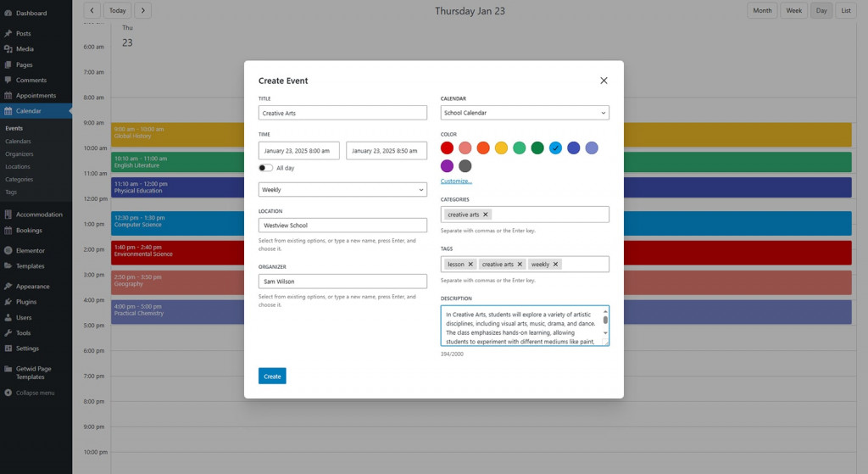Click the Location field 'Westview School'
Viewport: 868px width, 474px height.
[x=342, y=226]
